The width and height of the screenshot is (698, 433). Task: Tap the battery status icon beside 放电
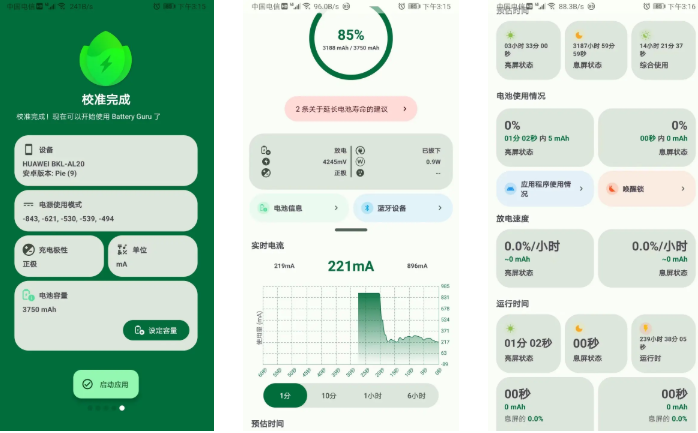(266, 150)
